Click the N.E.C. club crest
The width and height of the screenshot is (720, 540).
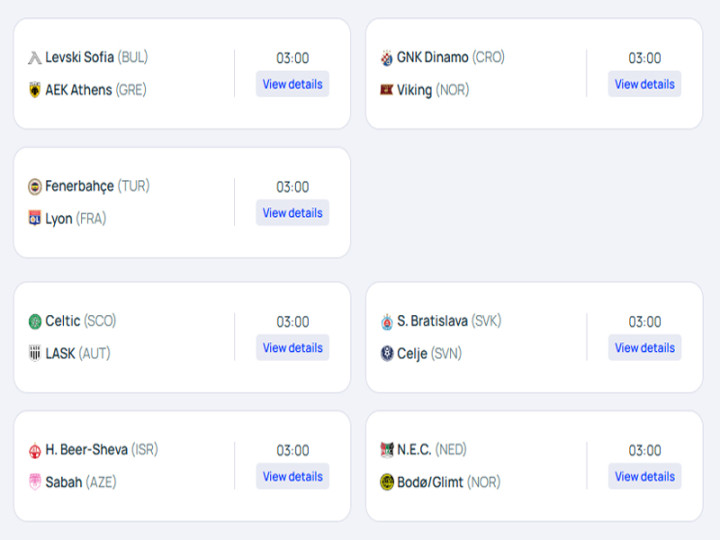point(387,450)
